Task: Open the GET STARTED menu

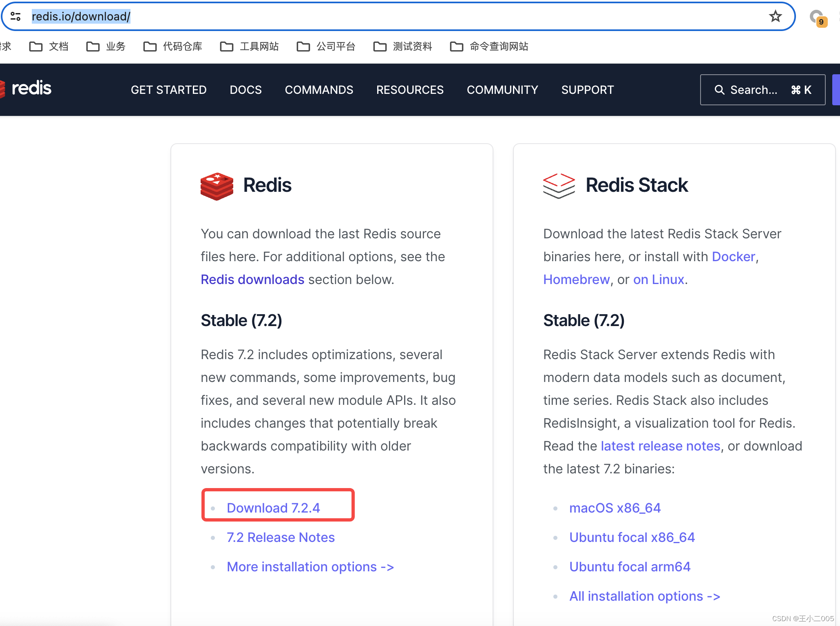Action: click(x=168, y=89)
